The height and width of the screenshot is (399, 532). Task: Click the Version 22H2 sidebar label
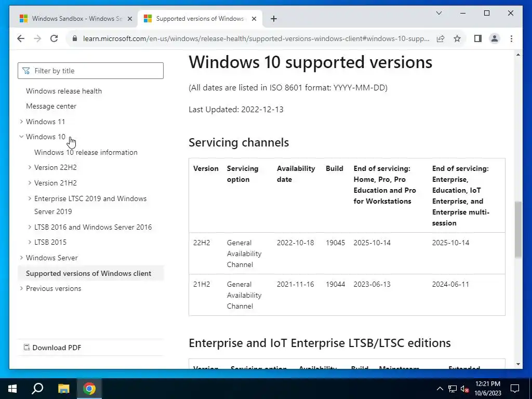click(x=55, y=167)
